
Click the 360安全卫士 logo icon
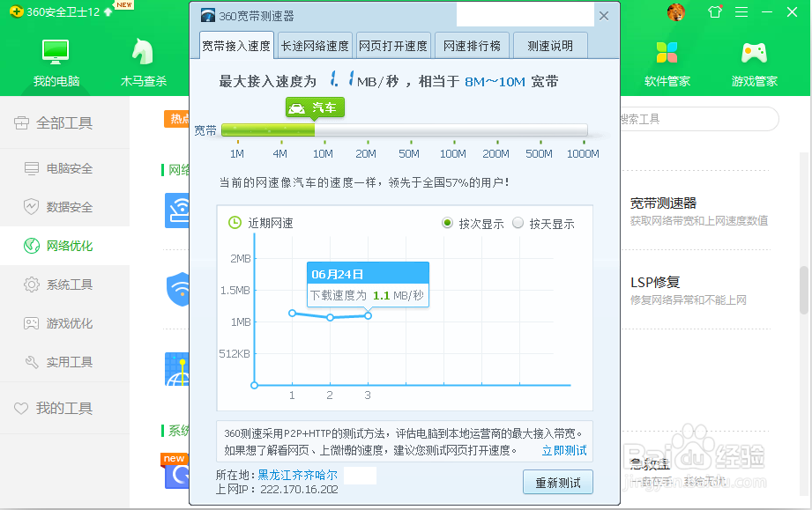tap(17, 11)
